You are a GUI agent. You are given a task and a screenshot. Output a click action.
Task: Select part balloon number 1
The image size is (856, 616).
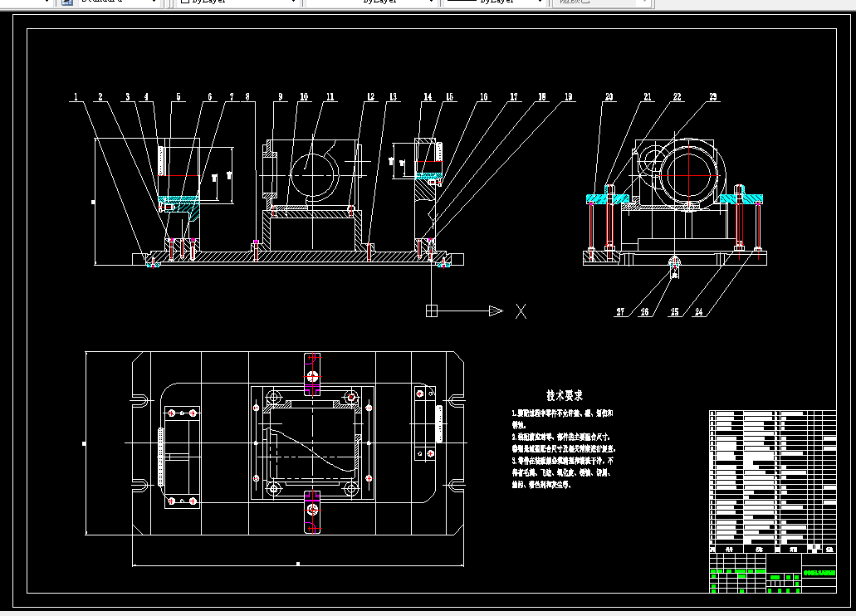click(76, 96)
